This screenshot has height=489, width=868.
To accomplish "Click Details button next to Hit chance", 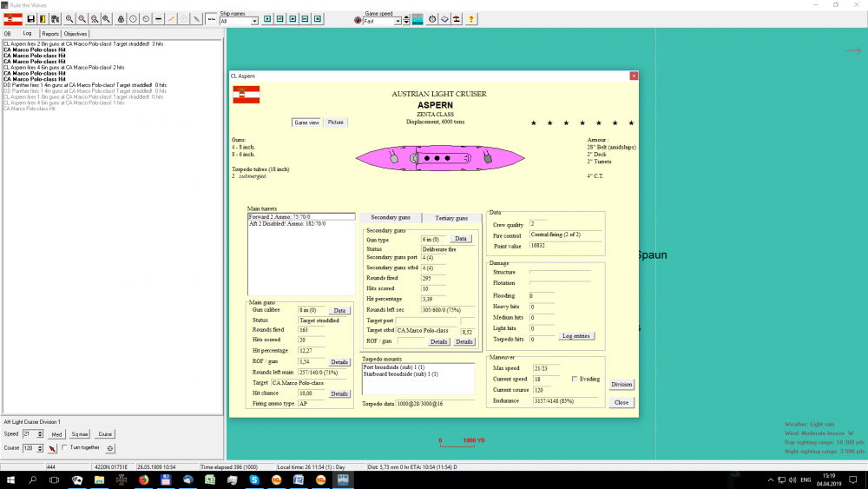I will 339,393.
